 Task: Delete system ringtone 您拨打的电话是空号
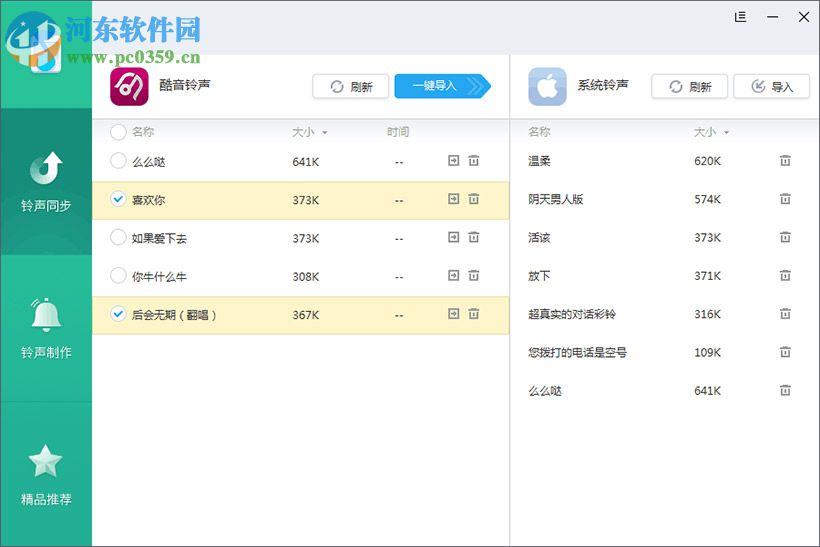[x=785, y=352]
